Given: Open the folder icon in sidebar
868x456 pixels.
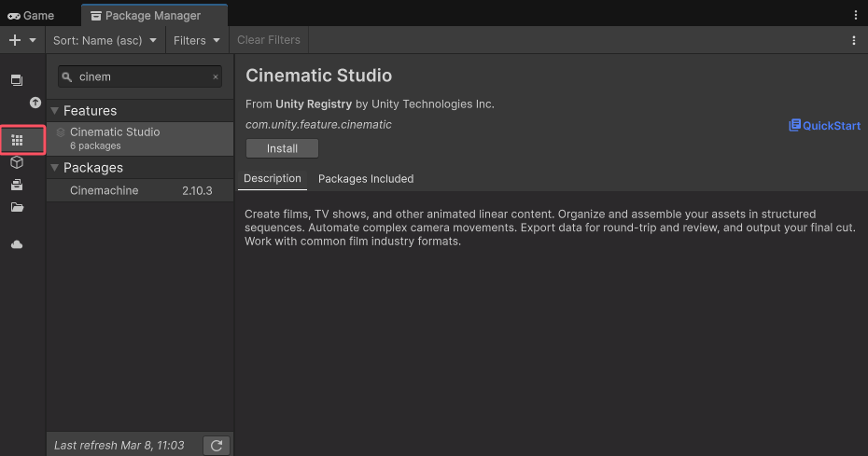Looking at the screenshot, I should click(x=17, y=207).
